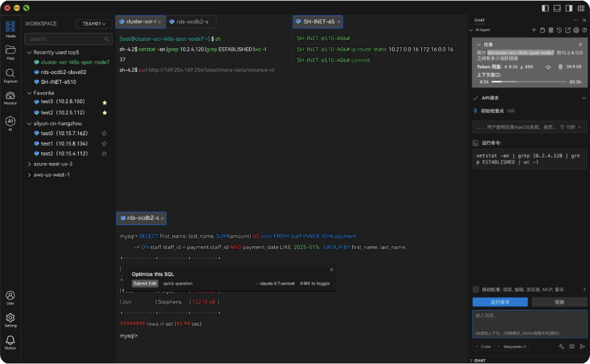Open chat history via the clock icon

pos(559,30)
